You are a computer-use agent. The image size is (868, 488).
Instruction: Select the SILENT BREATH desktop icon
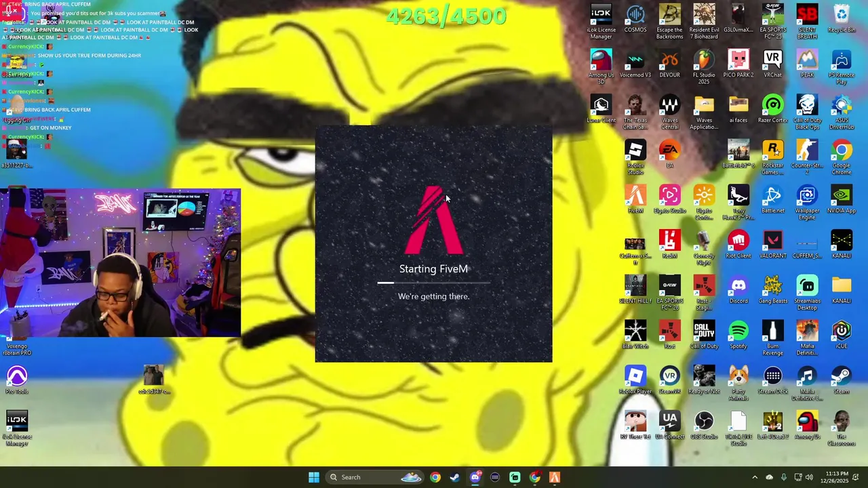point(807,22)
